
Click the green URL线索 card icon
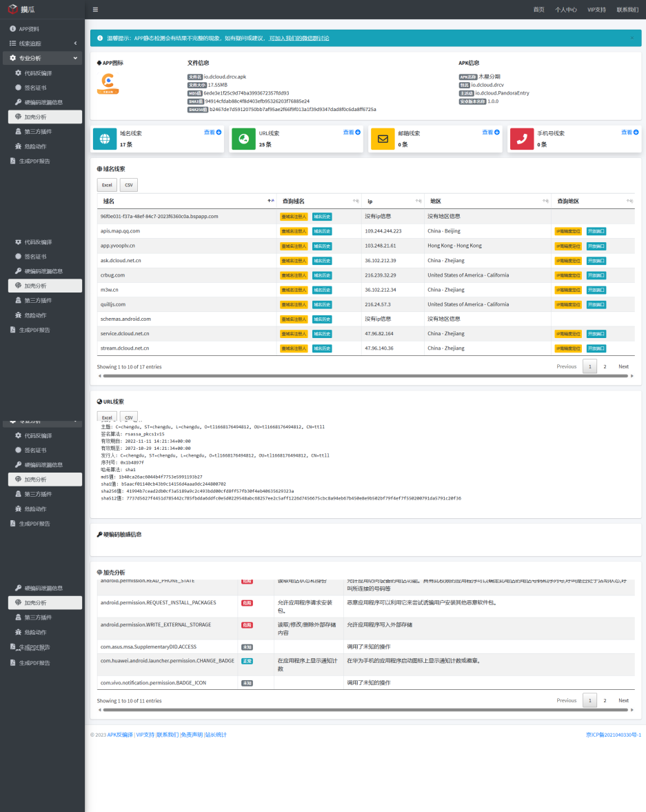point(244,139)
